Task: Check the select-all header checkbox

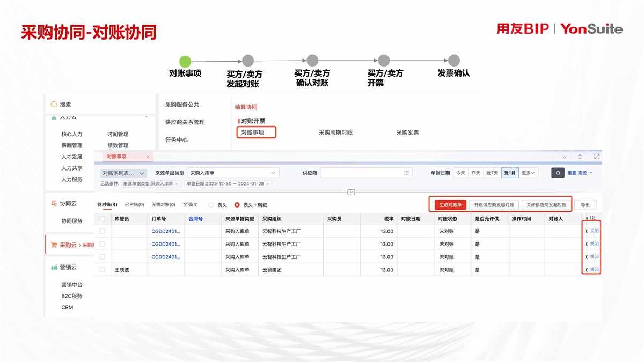Action: 103,219
